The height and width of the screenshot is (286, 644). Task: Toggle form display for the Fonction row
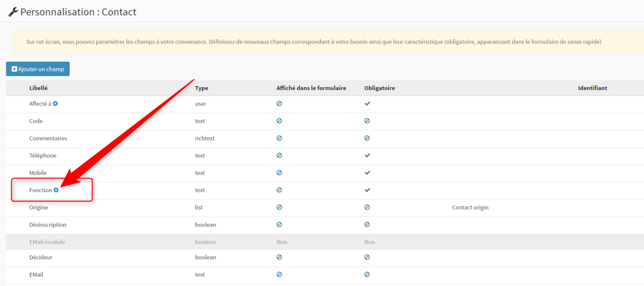tap(279, 190)
